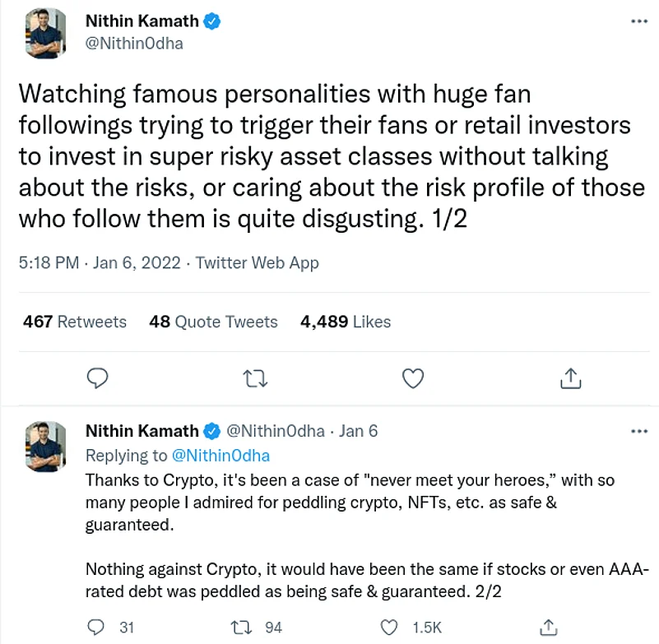The width and height of the screenshot is (659, 644).
Task: Open more options on main tweet
Action: click(x=638, y=21)
